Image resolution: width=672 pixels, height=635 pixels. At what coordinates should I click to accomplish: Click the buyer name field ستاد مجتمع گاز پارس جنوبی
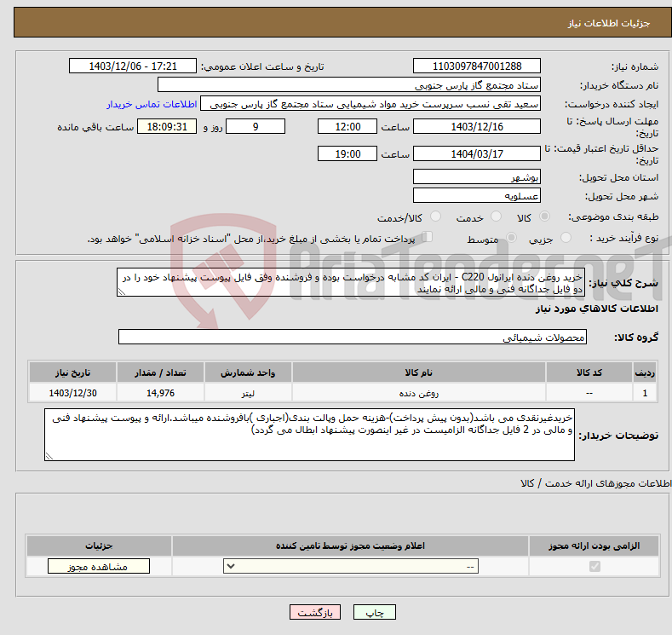click(x=349, y=85)
